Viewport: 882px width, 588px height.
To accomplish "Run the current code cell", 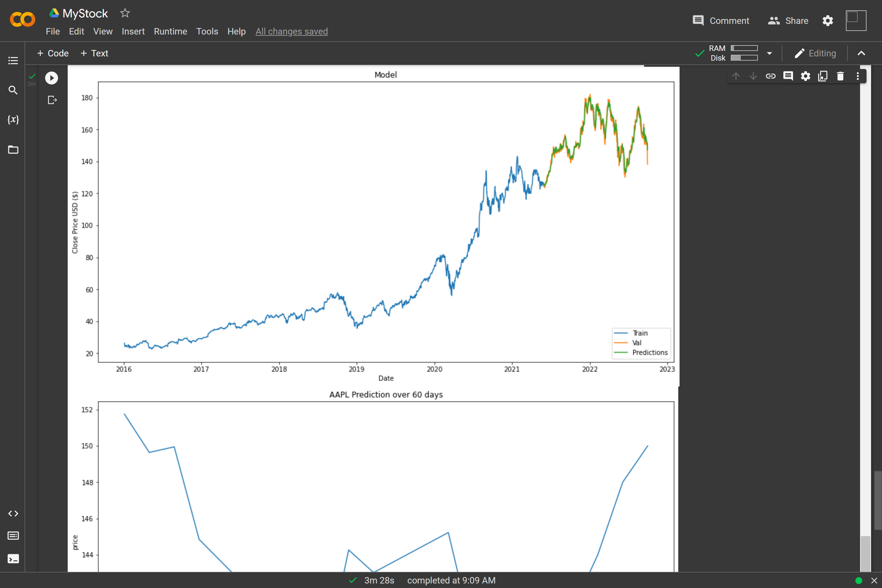I will coord(52,78).
